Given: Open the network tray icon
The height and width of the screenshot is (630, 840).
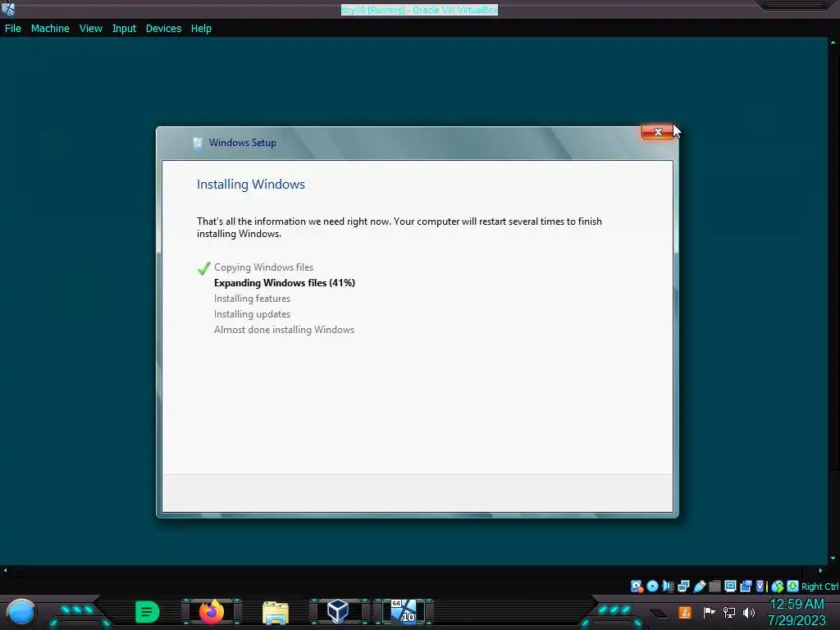Looking at the screenshot, I should (x=729, y=612).
